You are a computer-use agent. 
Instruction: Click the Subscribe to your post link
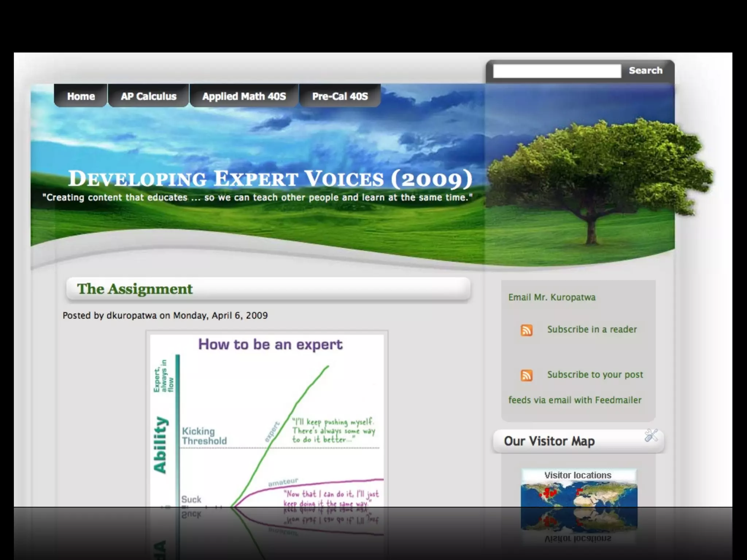pyautogui.click(x=595, y=375)
